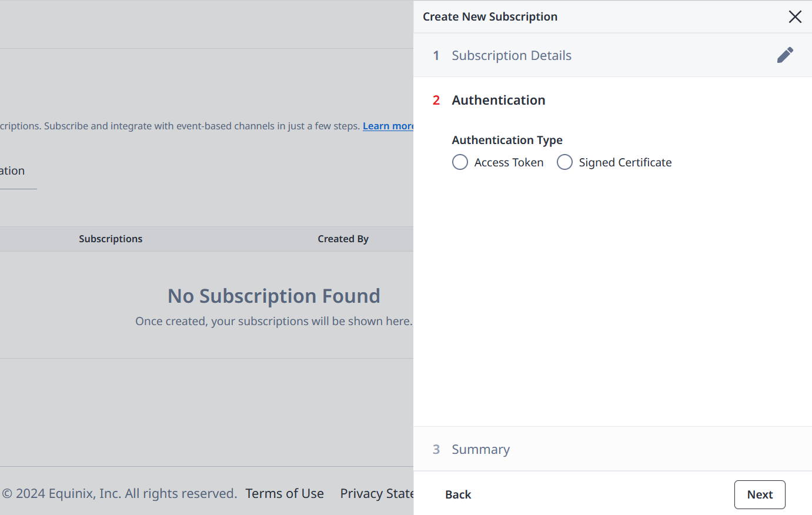
Task: Open the Privacy Statement link
Action: click(x=376, y=493)
